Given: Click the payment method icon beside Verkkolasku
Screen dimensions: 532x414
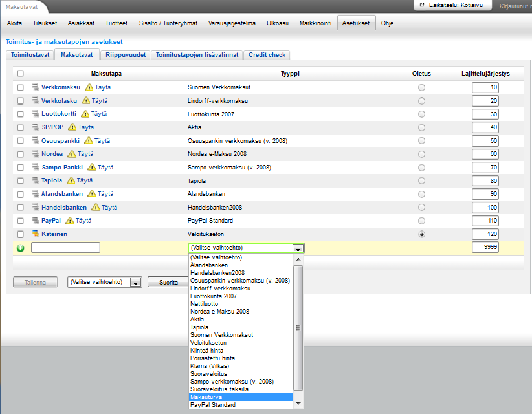Looking at the screenshot, I should click(x=36, y=101).
